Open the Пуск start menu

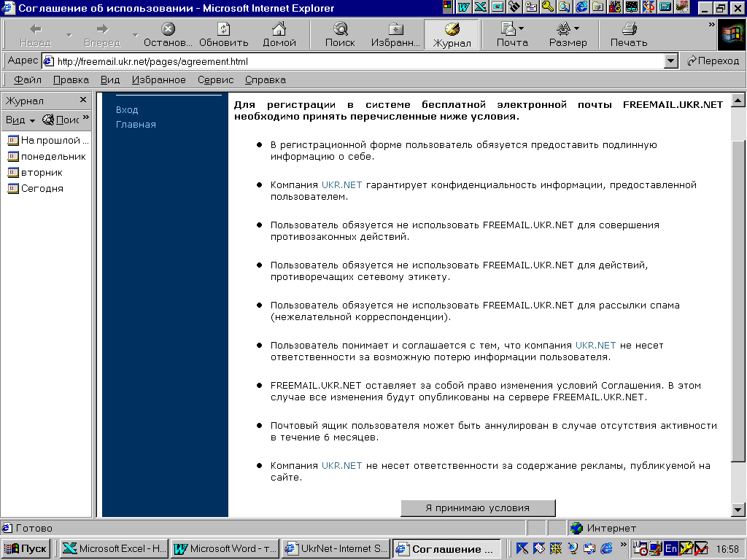pyautogui.click(x=26, y=548)
